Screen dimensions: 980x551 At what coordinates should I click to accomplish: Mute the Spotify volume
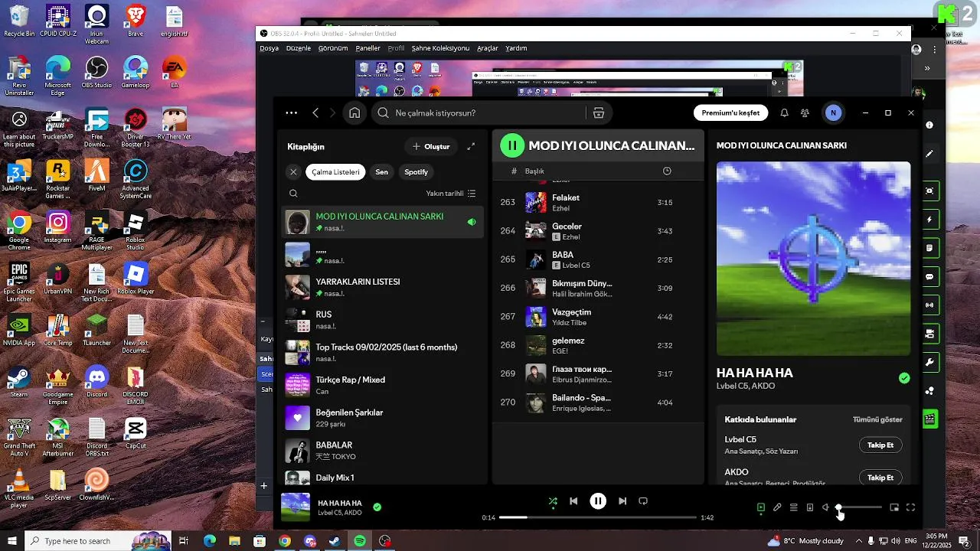click(826, 507)
